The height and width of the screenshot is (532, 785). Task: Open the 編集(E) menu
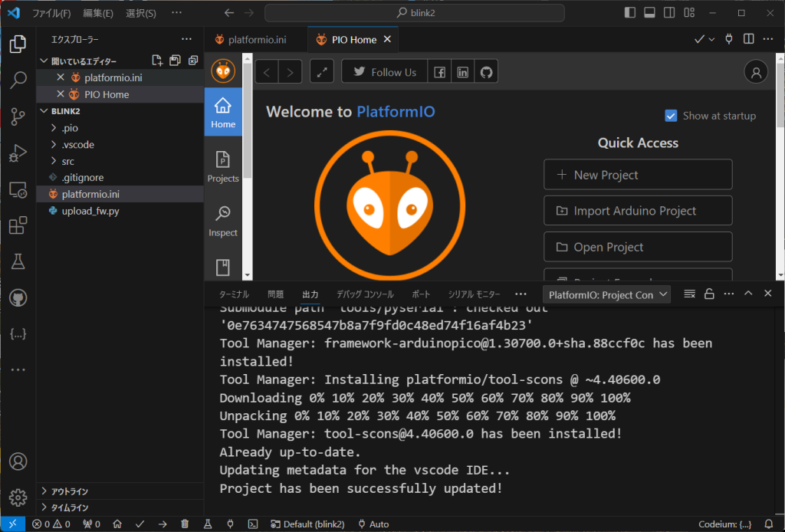(x=97, y=13)
